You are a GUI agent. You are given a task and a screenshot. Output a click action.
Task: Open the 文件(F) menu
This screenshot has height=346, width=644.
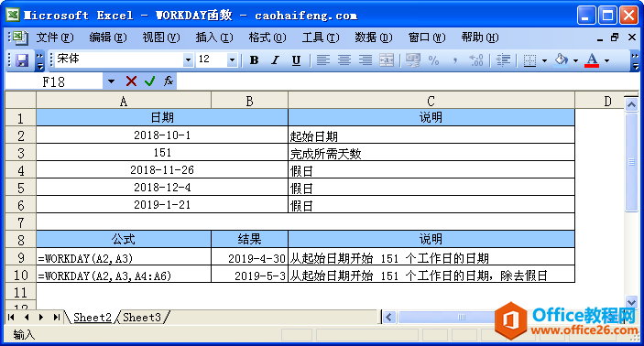(55, 38)
